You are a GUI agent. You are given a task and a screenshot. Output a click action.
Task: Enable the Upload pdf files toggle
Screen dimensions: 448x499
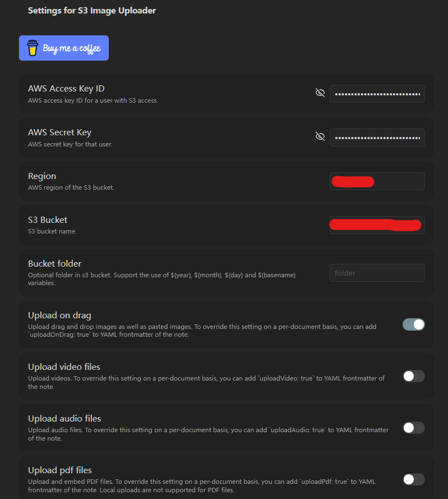tap(414, 479)
